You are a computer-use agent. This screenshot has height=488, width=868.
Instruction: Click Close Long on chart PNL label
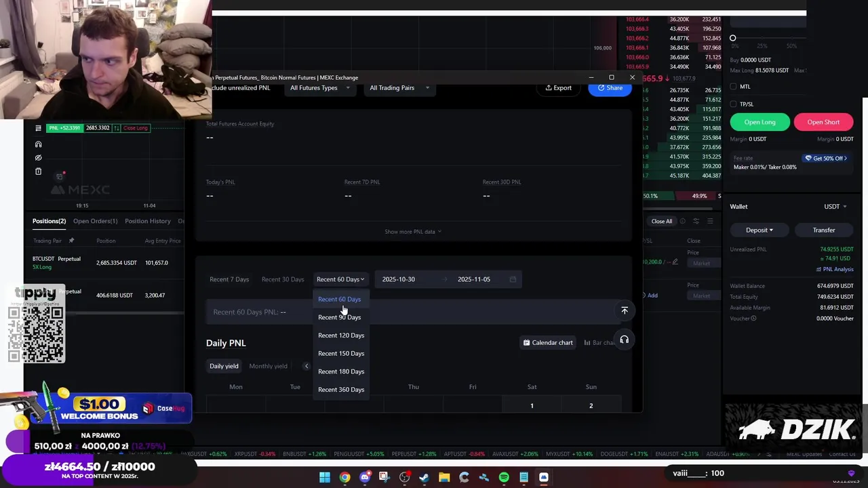coord(135,128)
